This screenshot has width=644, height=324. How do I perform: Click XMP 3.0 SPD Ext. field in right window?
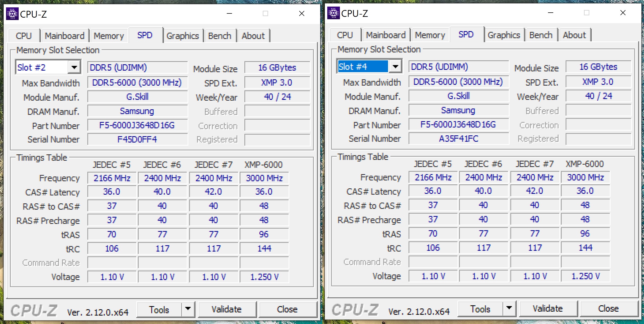tap(598, 82)
